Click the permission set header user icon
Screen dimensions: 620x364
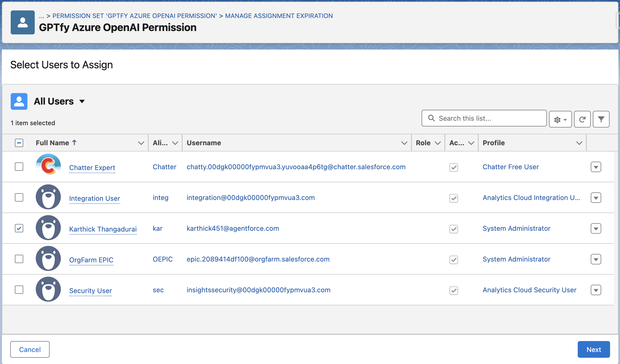click(x=23, y=22)
